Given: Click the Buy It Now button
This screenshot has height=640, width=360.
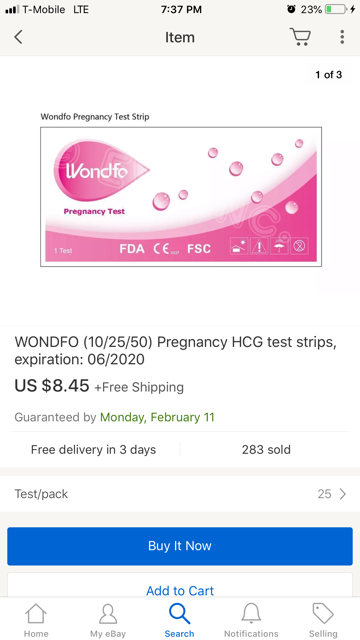Looking at the screenshot, I should 180,546.
